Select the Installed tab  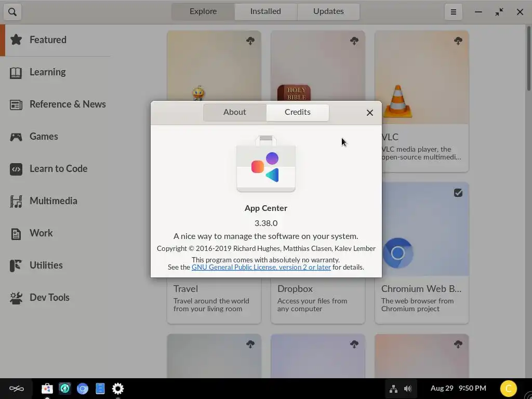tap(265, 11)
